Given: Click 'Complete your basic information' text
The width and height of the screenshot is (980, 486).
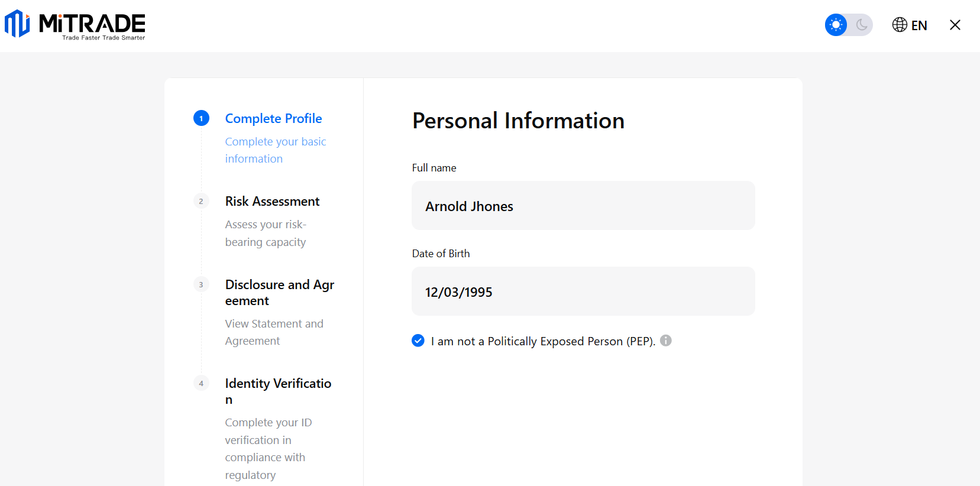Looking at the screenshot, I should point(276,150).
